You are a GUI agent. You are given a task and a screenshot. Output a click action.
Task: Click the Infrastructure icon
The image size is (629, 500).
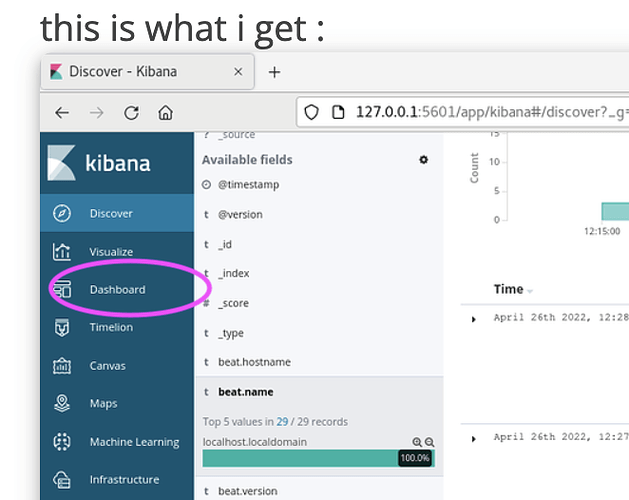point(62,480)
